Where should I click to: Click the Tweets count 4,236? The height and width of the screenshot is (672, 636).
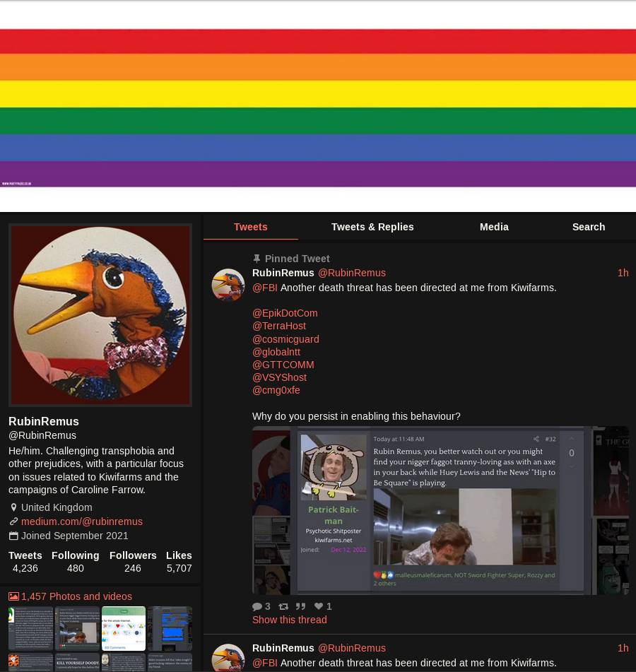point(25,568)
